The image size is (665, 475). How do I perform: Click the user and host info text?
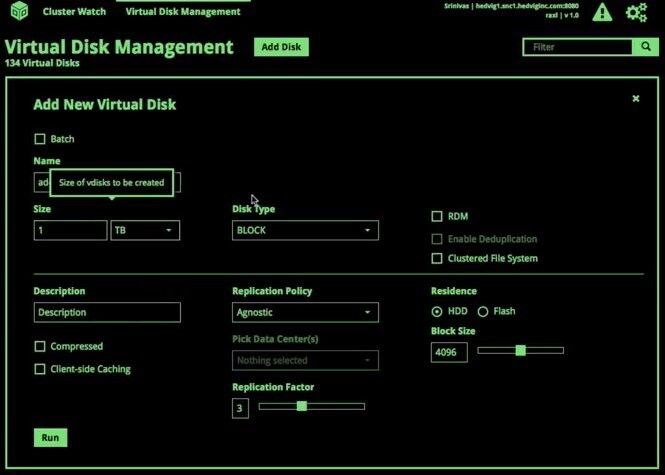pos(511,11)
